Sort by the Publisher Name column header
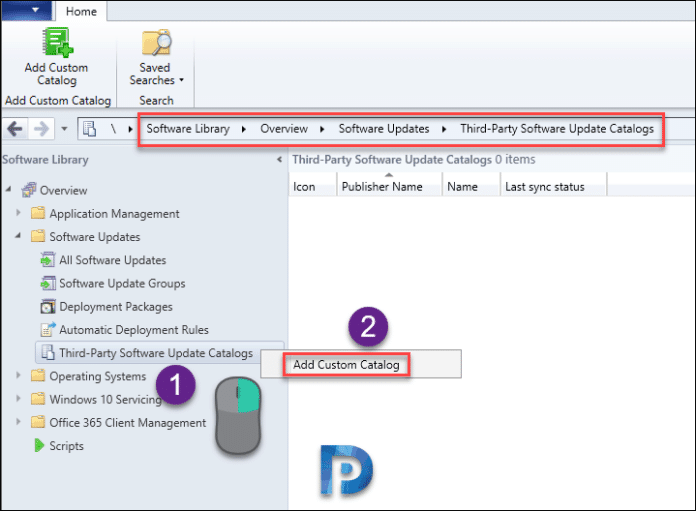Screen dimensions: 696x511 [x=389, y=186]
